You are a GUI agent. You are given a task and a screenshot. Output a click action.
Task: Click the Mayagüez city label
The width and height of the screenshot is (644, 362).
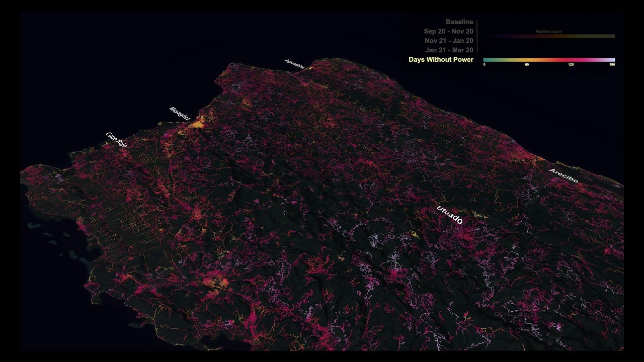pyautogui.click(x=180, y=114)
